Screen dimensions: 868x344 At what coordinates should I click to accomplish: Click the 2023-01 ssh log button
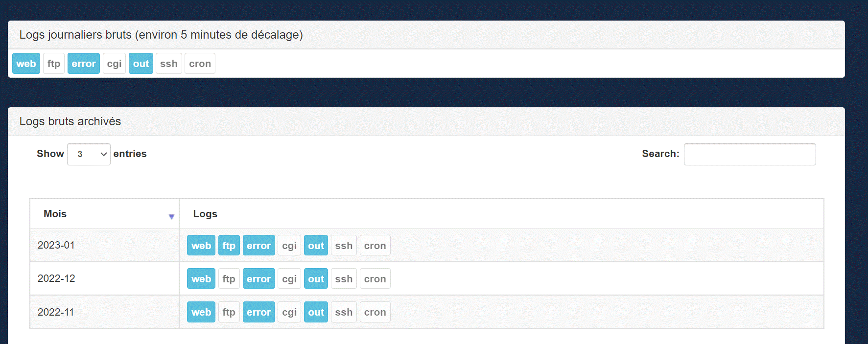tap(344, 246)
